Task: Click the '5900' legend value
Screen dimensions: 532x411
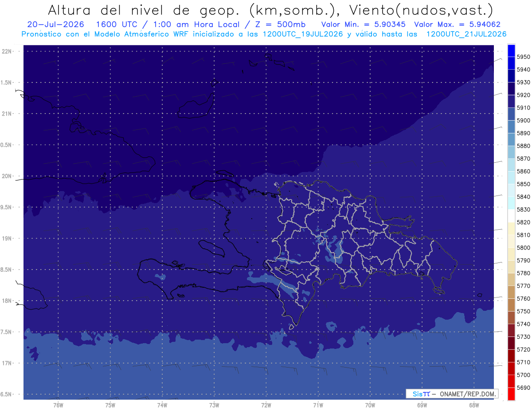Action: 523,121
